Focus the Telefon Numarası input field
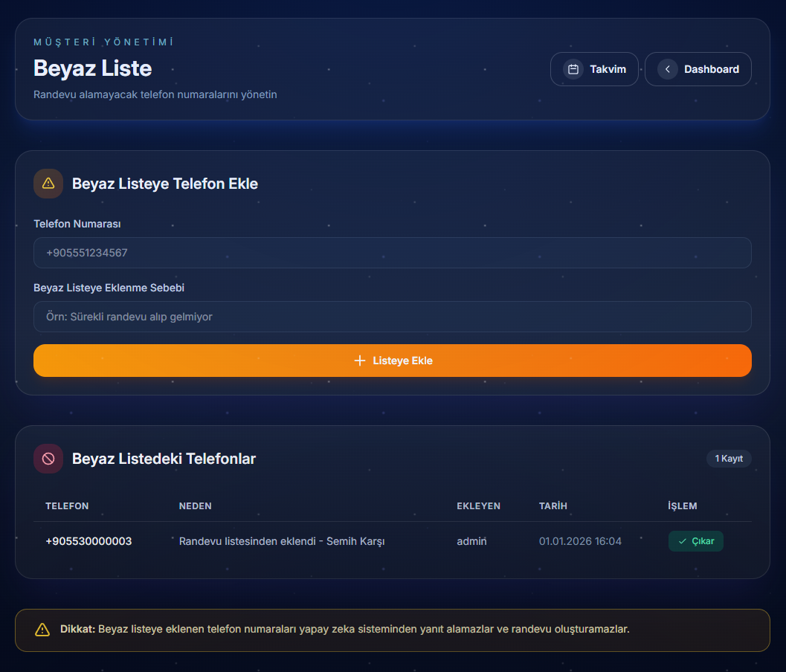The height and width of the screenshot is (672, 786). pyautogui.click(x=392, y=253)
